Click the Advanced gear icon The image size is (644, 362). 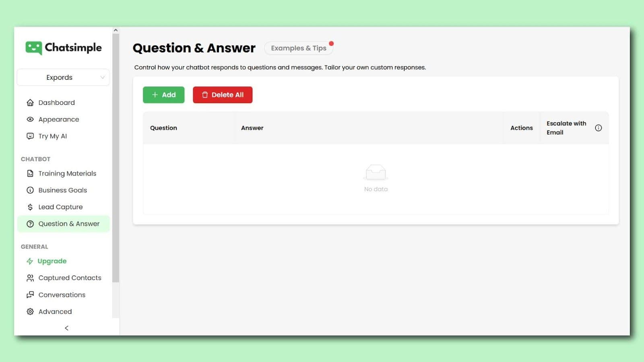click(x=30, y=312)
